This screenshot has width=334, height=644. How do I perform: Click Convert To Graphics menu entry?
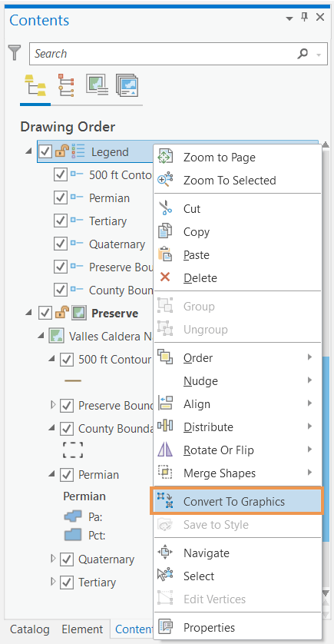[237, 502]
